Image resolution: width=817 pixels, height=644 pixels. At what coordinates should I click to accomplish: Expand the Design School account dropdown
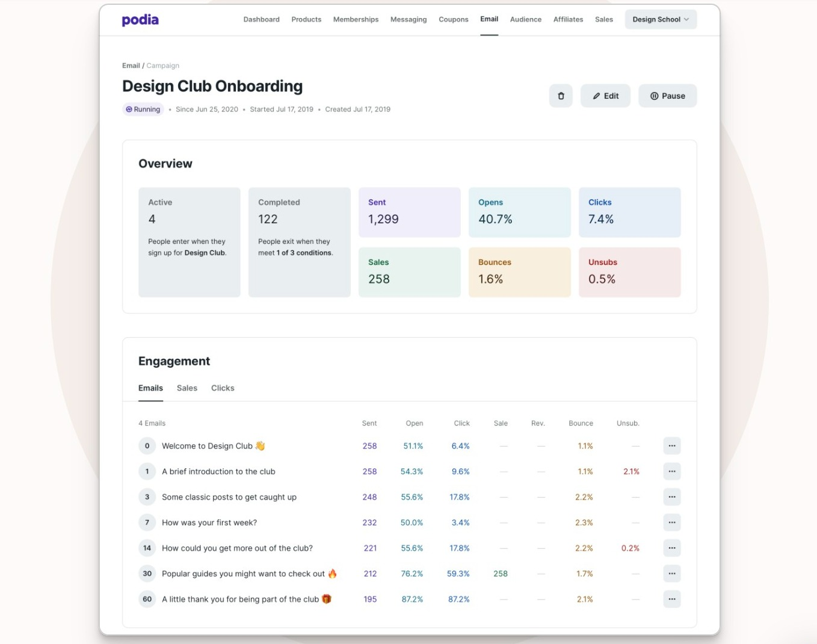pos(661,19)
